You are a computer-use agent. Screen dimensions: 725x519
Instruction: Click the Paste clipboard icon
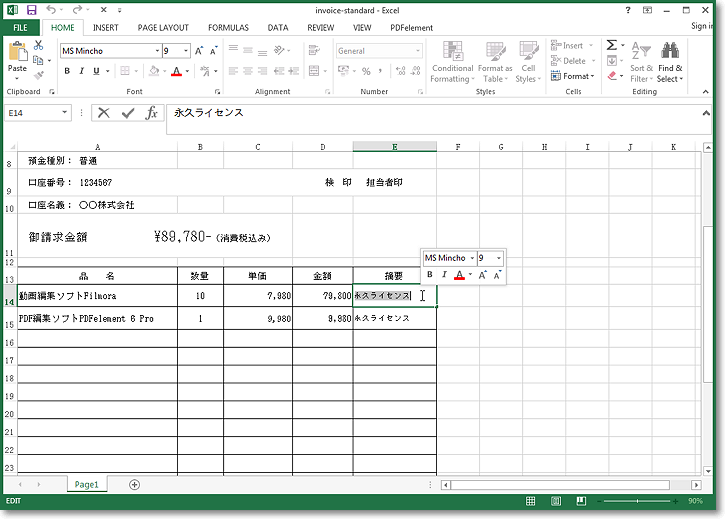point(18,52)
